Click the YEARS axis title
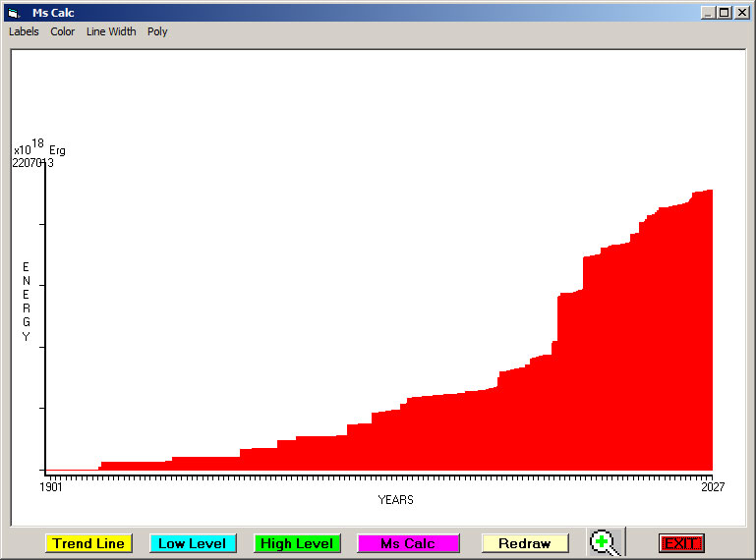The width and height of the screenshot is (756, 560). pyautogui.click(x=395, y=500)
